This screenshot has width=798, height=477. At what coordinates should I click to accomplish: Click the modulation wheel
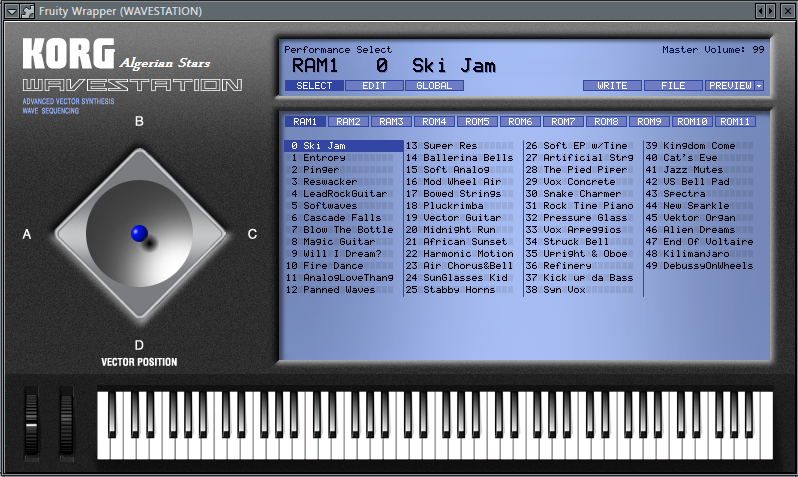tap(66, 423)
